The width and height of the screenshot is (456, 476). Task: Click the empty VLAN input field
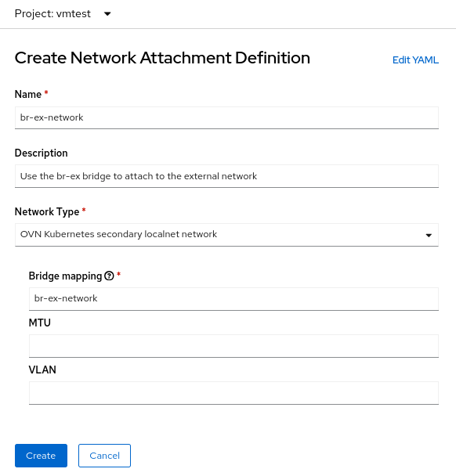(233, 393)
